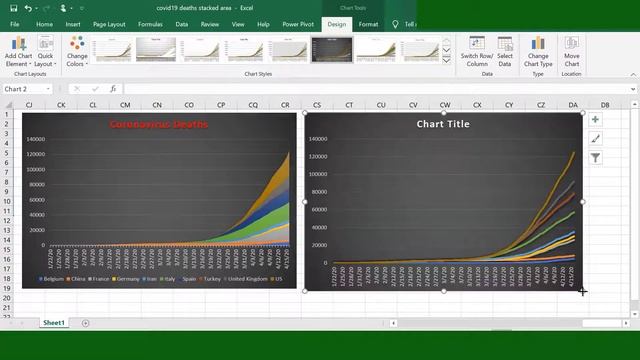The width and height of the screenshot is (640, 360).
Task: Switch to the Insert tab
Action: point(73,24)
